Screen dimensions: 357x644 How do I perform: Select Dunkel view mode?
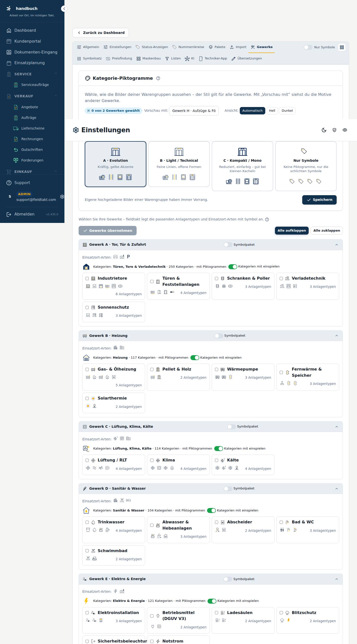pyautogui.click(x=287, y=111)
